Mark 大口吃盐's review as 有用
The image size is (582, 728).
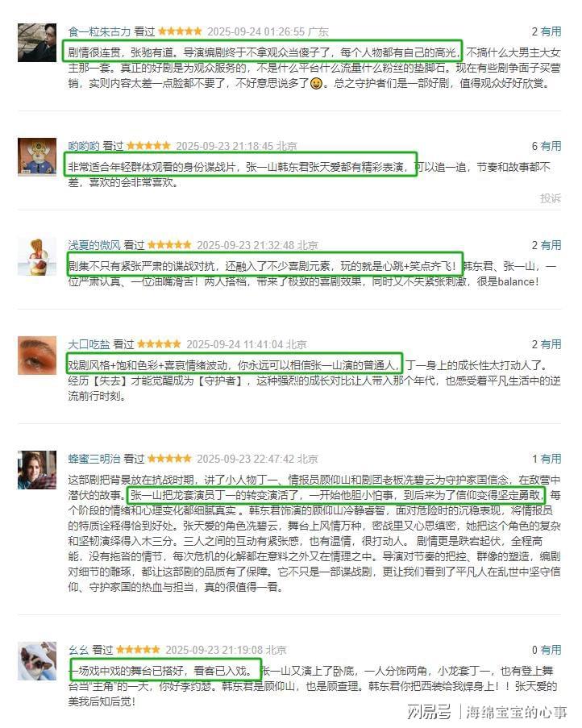coord(551,344)
